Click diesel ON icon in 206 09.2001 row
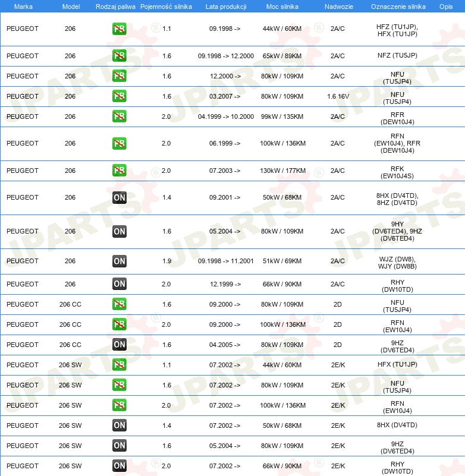The width and height of the screenshot is (465, 476). 120,198
